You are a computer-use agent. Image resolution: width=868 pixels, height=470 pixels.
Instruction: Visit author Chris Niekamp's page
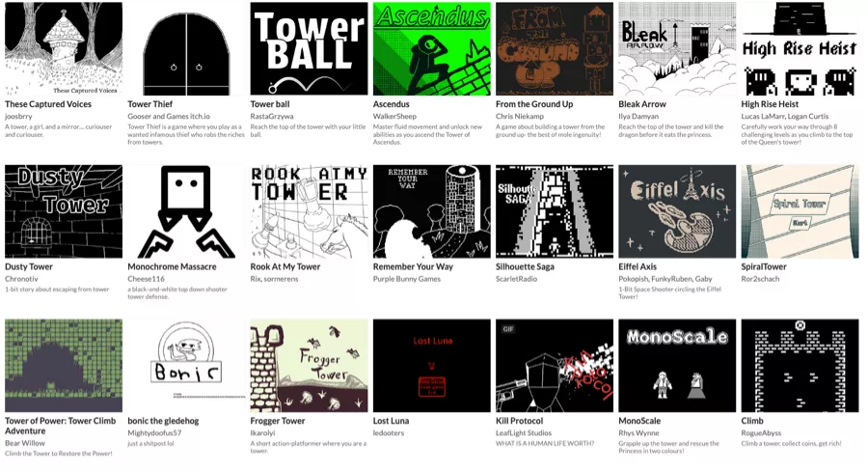[x=520, y=117]
